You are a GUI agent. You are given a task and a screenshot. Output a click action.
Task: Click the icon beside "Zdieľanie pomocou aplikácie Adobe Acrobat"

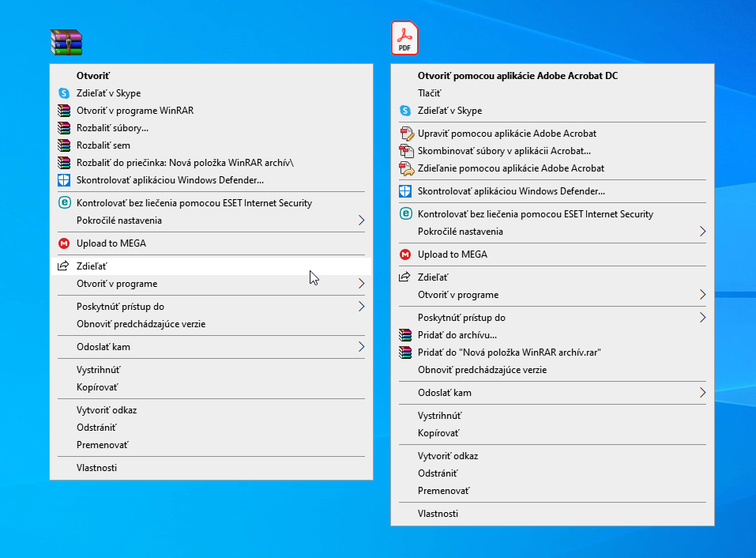pos(406,168)
